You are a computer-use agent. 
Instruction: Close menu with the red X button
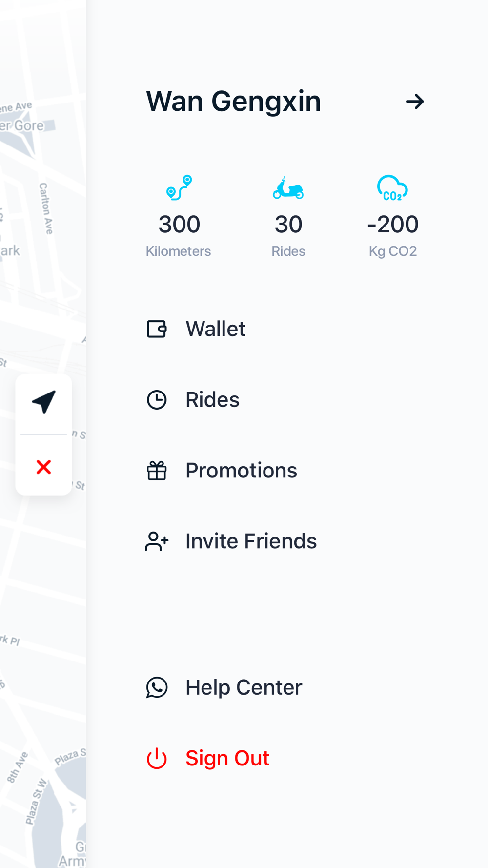(43, 467)
